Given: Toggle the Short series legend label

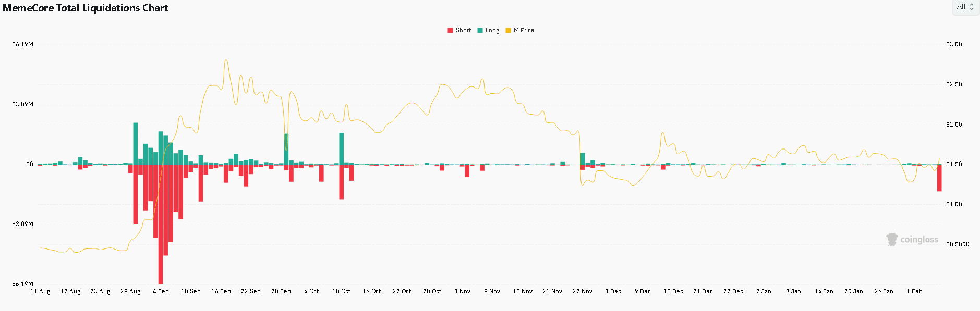Looking at the screenshot, I should [463, 31].
